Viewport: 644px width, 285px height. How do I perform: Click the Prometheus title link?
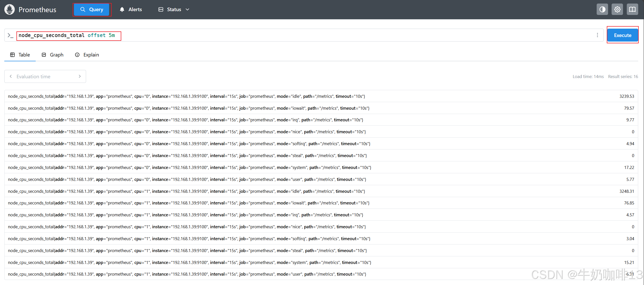[37, 10]
